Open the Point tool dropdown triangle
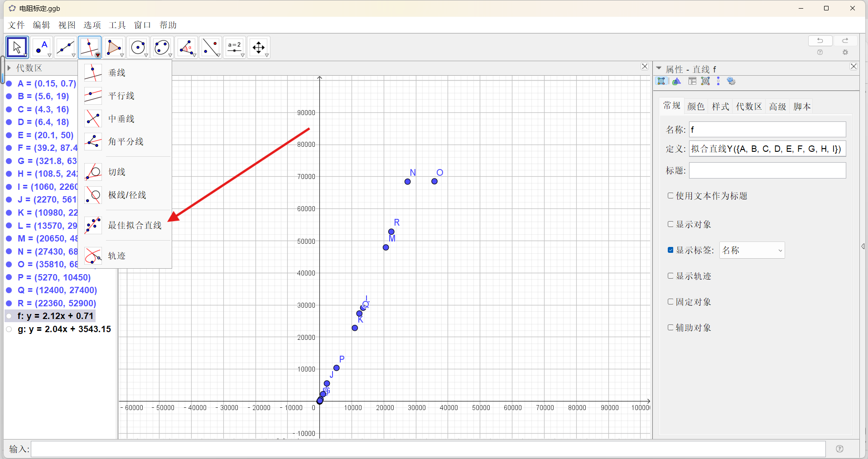The image size is (868, 459). point(49,55)
